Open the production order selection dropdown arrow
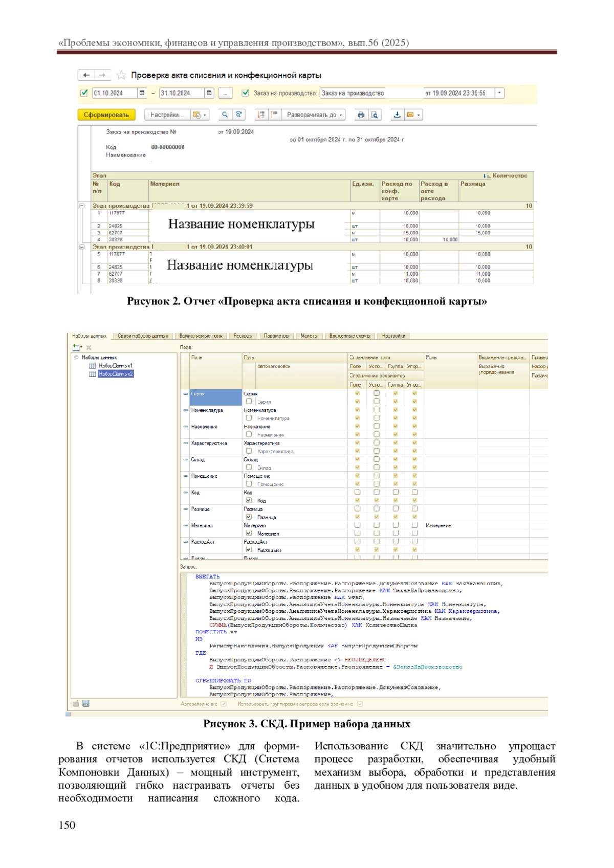The image size is (614, 868). pyautogui.click(x=499, y=93)
